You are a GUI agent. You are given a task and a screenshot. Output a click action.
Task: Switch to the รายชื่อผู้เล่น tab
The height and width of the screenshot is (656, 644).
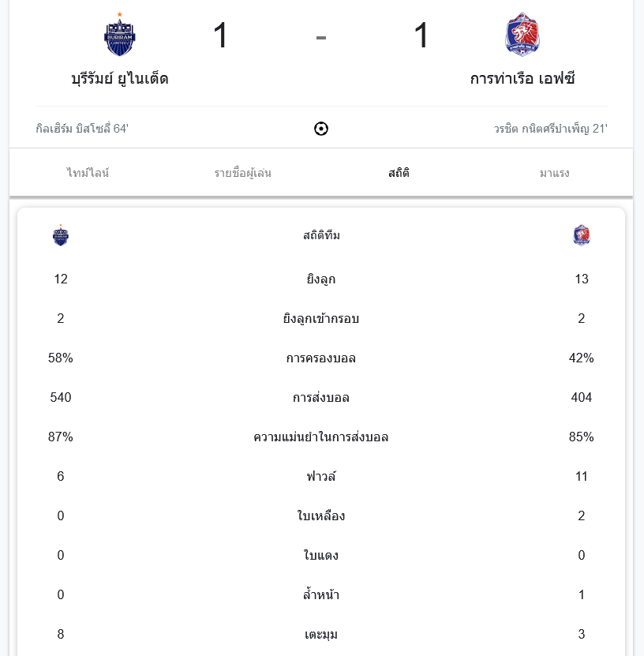[243, 173]
